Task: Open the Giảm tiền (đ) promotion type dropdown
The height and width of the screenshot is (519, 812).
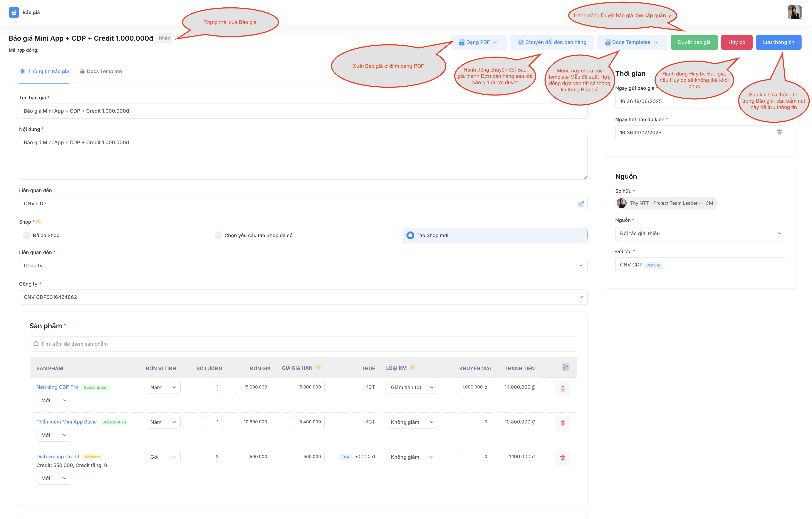Action: (x=412, y=387)
